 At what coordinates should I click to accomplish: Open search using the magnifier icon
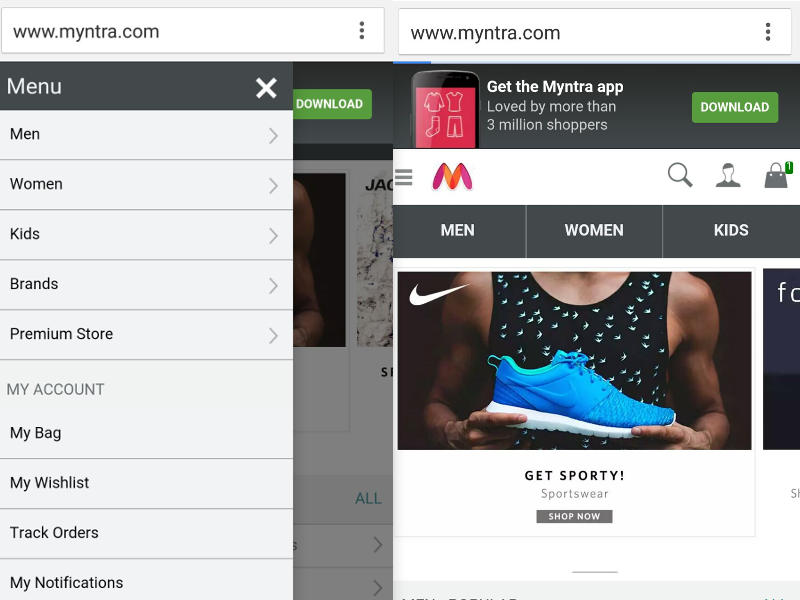click(x=679, y=175)
